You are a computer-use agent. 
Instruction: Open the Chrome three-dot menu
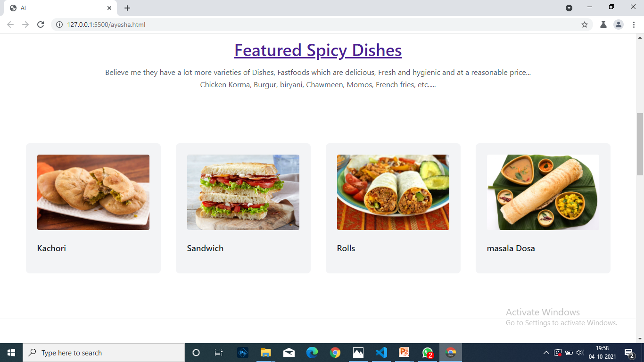tap(635, 25)
